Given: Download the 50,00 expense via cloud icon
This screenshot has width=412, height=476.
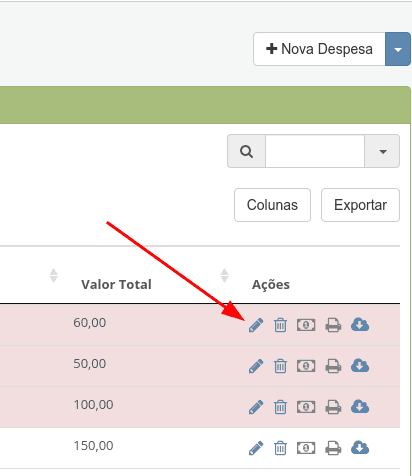Looking at the screenshot, I should (360, 365).
